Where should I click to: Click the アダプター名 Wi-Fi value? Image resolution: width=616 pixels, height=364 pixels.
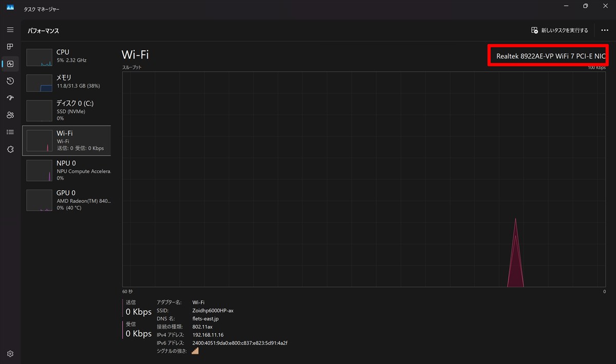[x=198, y=302]
